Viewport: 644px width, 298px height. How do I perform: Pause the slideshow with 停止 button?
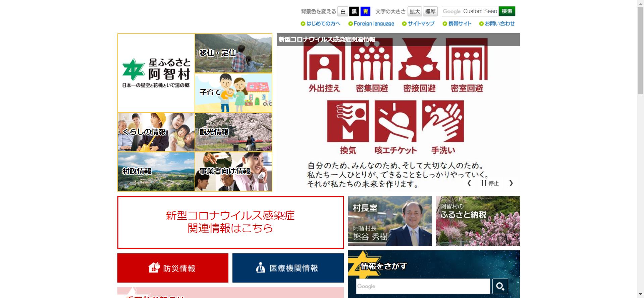tap(490, 183)
